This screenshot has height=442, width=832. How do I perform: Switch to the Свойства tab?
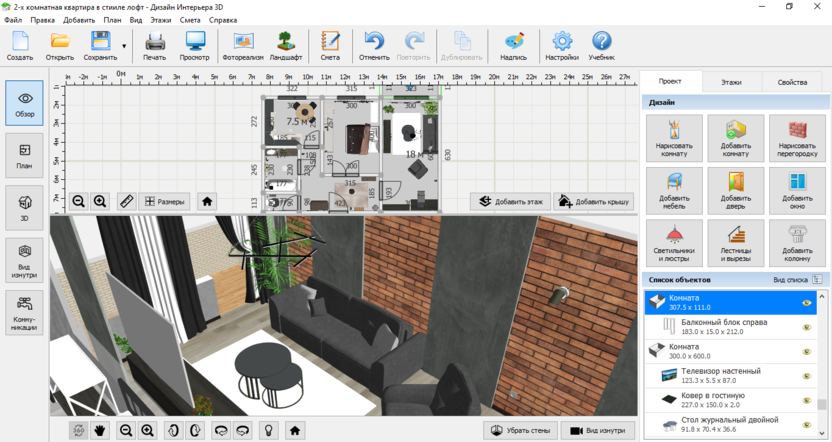pyautogui.click(x=792, y=82)
